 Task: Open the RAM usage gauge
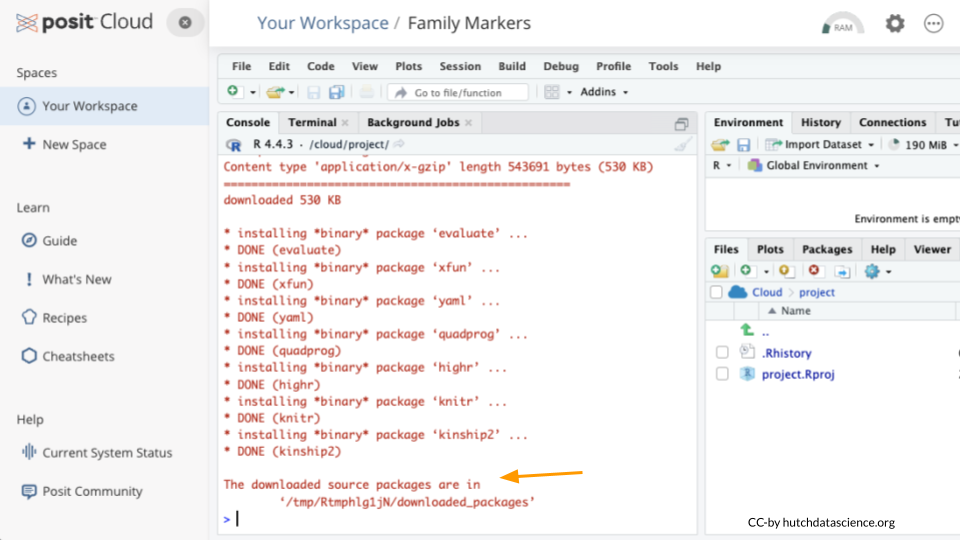pyautogui.click(x=842, y=23)
